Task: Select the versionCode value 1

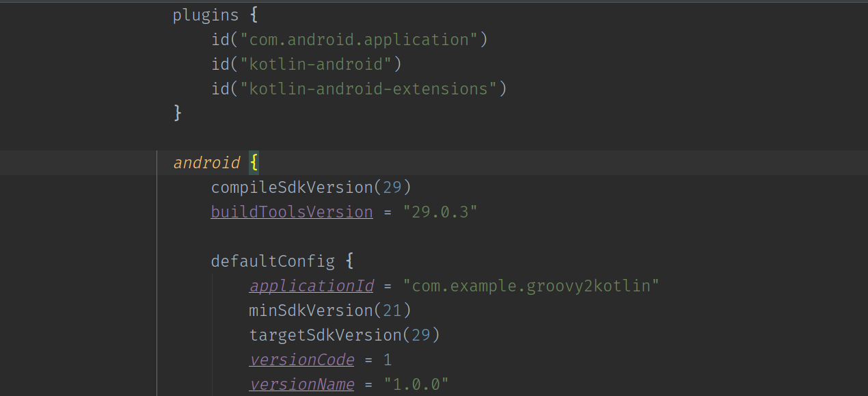Action: pos(388,359)
